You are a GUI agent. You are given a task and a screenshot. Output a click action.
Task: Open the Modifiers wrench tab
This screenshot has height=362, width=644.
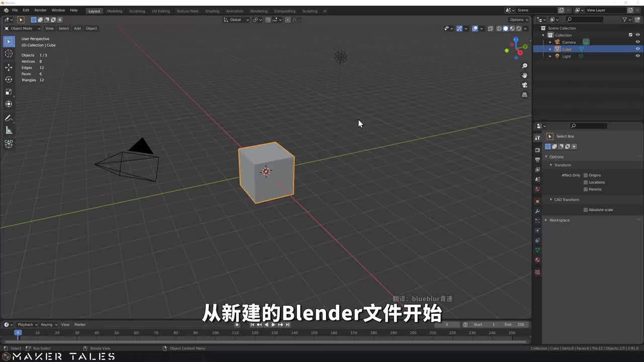tap(537, 211)
